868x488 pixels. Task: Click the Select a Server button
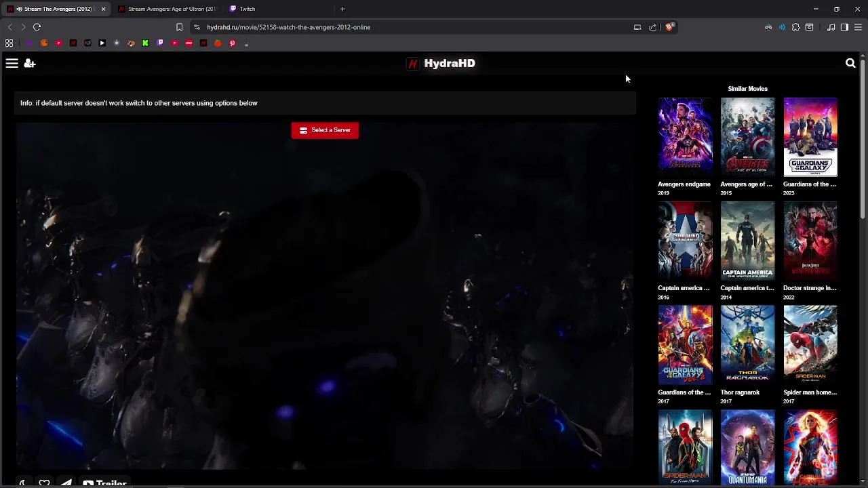click(x=325, y=130)
